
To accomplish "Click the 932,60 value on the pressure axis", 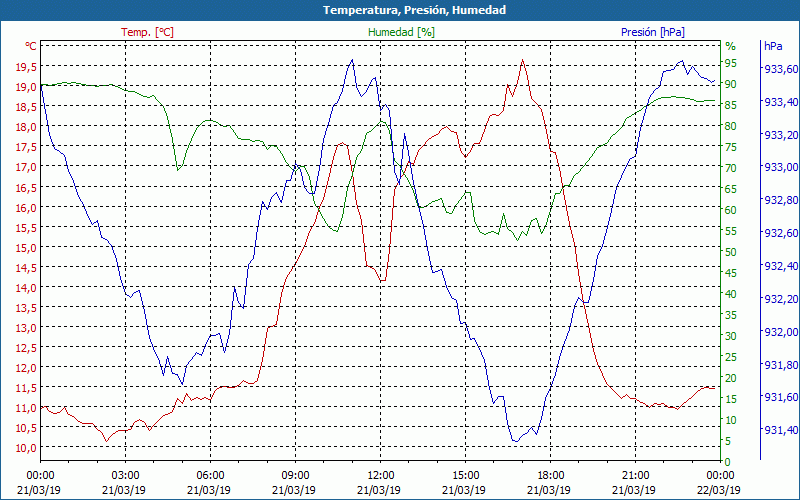I will (781, 233).
